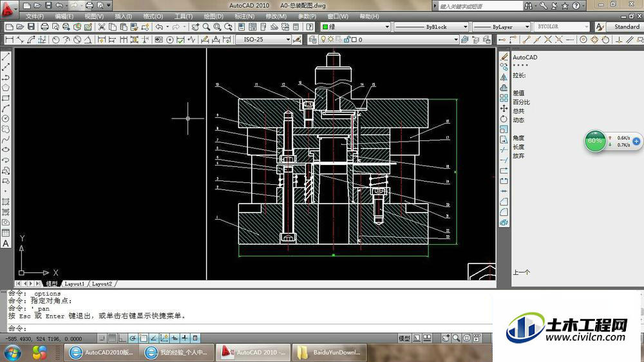Open the 格式(O) menu
Viewport: 644px width, 362px height.
[153, 17]
